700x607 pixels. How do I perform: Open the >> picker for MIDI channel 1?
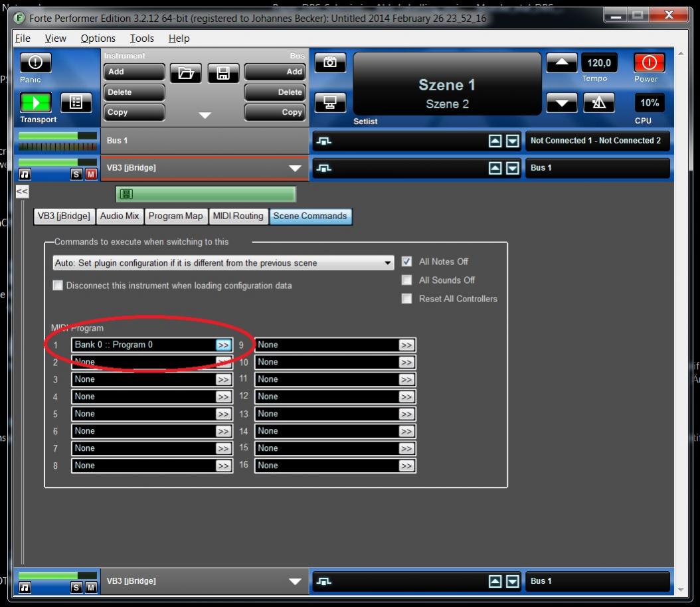(x=223, y=345)
